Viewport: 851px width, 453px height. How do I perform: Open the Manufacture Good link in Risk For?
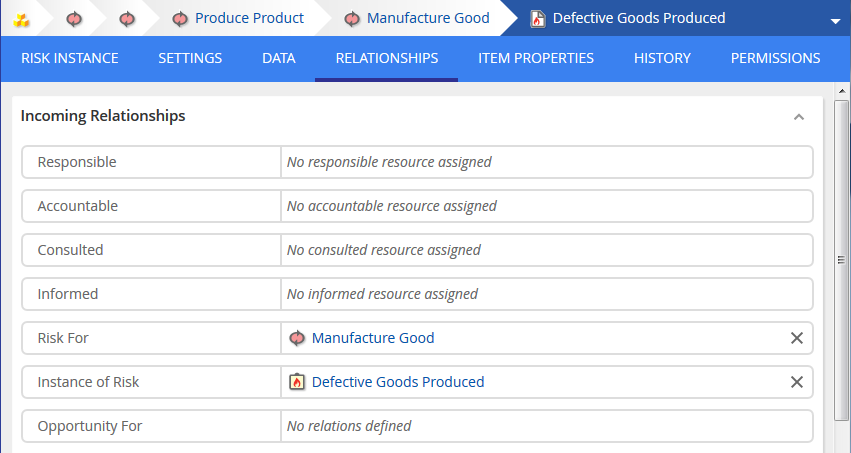[x=373, y=338]
